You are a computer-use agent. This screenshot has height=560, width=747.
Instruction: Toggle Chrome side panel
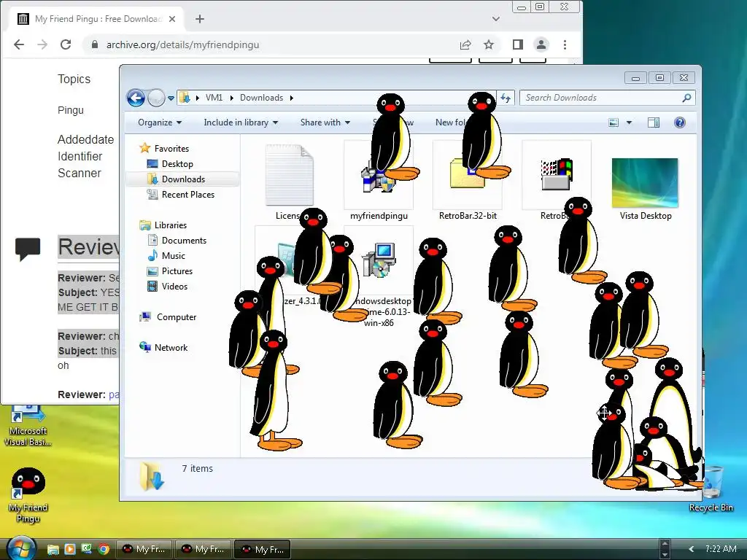[x=518, y=44]
